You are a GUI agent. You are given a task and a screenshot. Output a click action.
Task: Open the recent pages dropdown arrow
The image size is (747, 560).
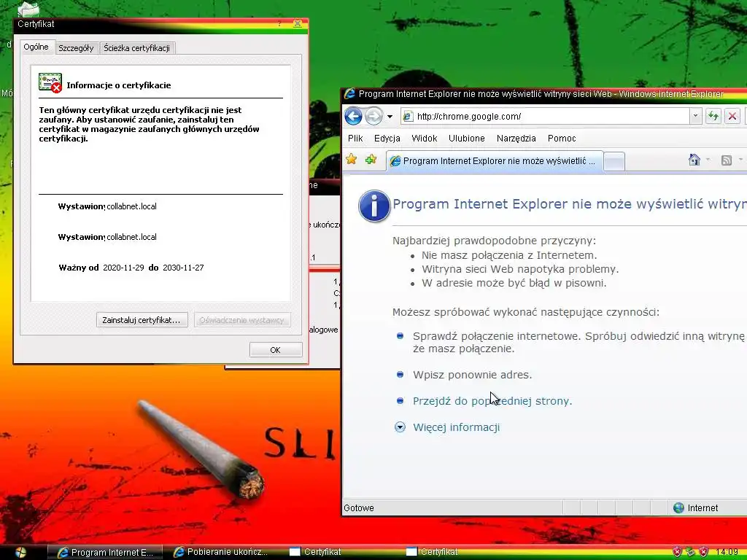pyautogui.click(x=390, y=117)
